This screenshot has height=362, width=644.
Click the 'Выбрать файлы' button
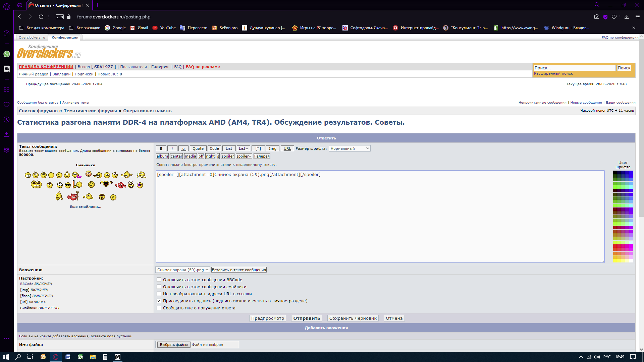click(174, 345)
